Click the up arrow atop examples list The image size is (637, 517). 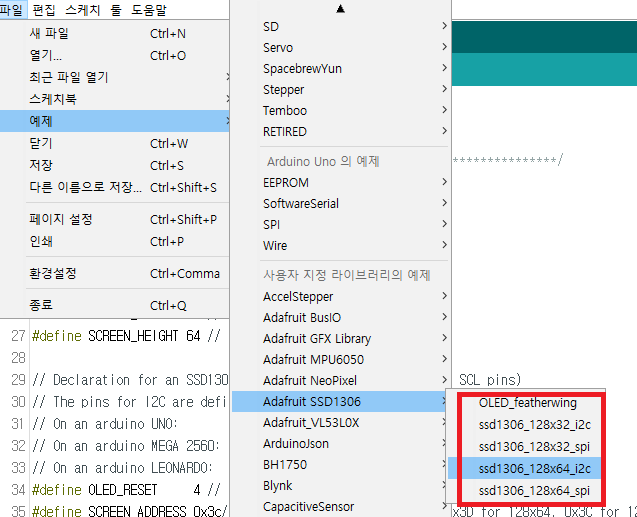coord(340,9)
